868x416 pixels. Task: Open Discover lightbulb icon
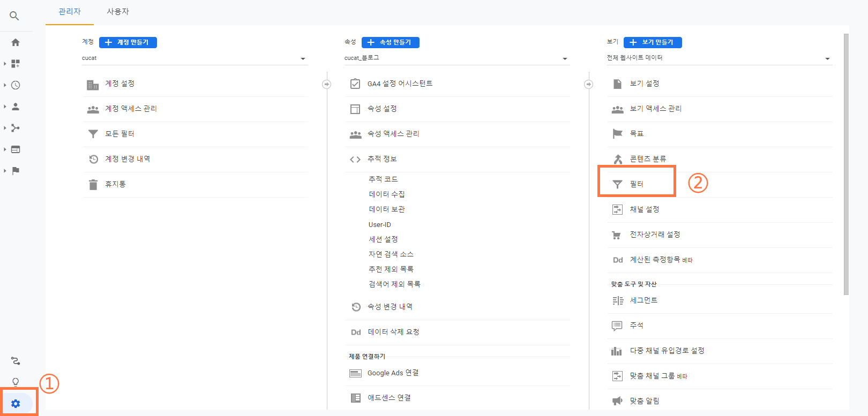pyautogui.click(x=16, y=382)
